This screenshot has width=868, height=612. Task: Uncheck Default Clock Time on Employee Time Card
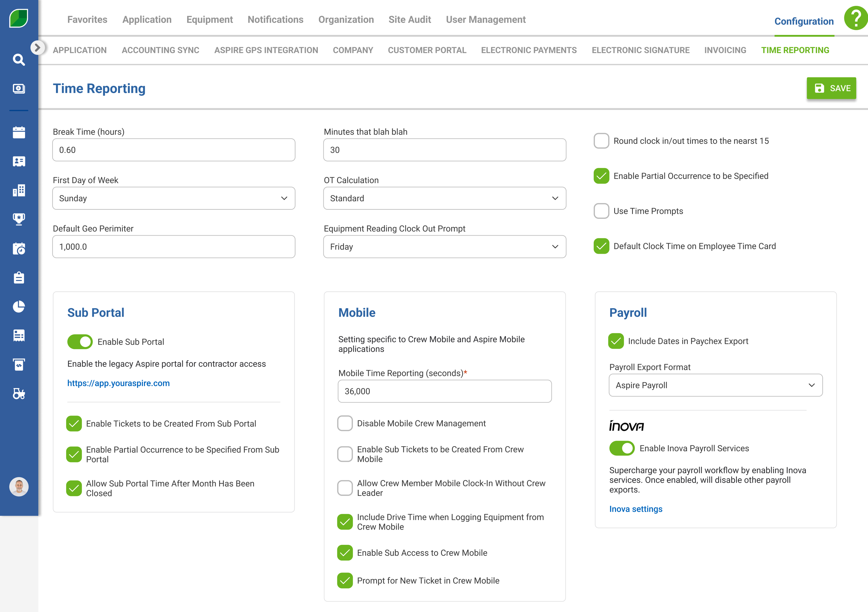[x=601, y=246]
